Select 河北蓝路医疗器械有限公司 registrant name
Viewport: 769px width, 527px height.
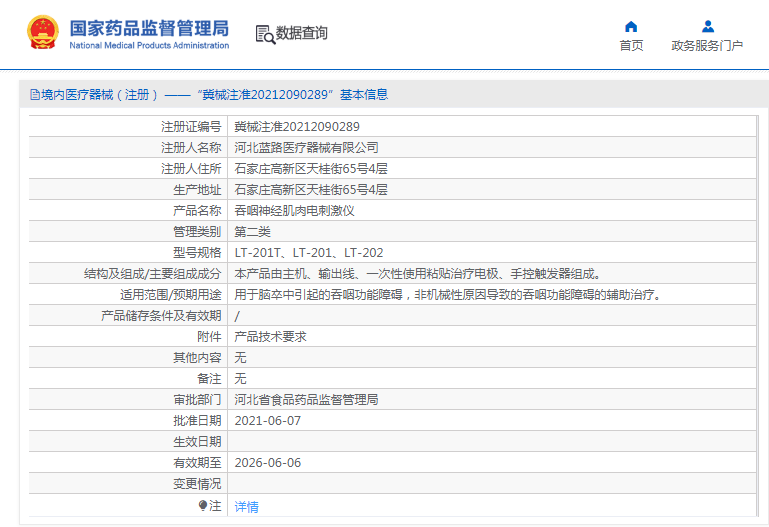(x=307, y=148)
